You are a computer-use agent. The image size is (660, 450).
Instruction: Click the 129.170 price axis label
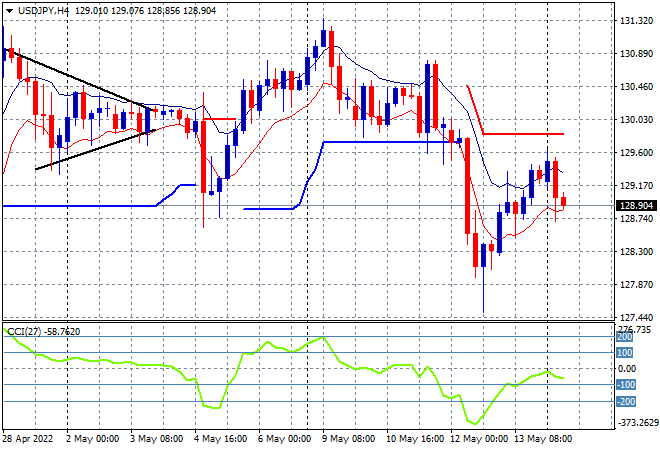[x=637, y=186]
